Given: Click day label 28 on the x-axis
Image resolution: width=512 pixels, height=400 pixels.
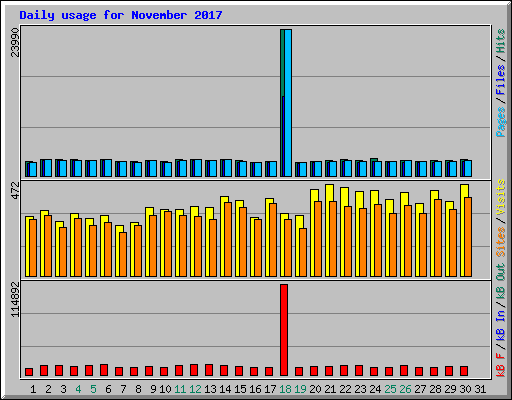Looking at the screenshot, I should [x=435, y=389].
